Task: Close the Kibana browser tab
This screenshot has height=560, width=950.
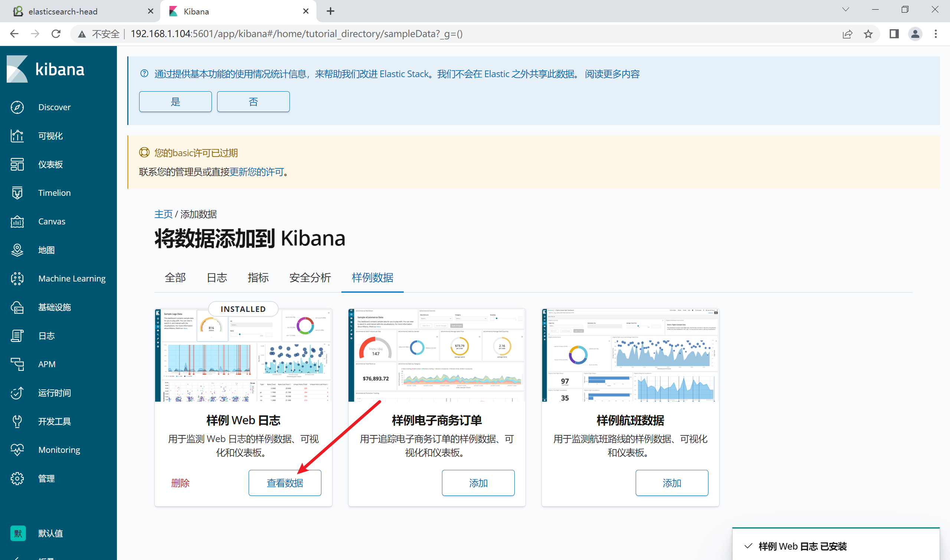Action: point(306,11)
